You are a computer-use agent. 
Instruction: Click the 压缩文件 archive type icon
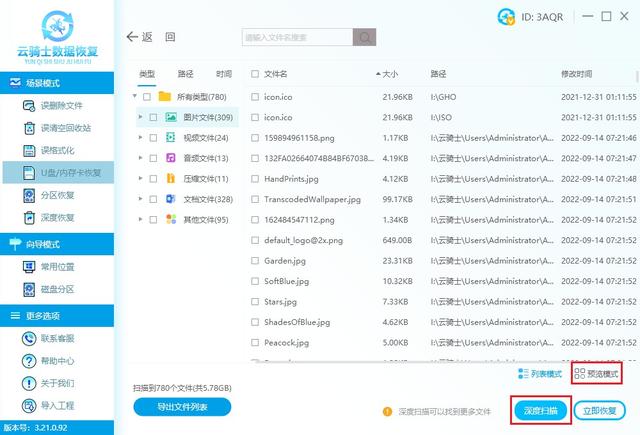(171, 178)
